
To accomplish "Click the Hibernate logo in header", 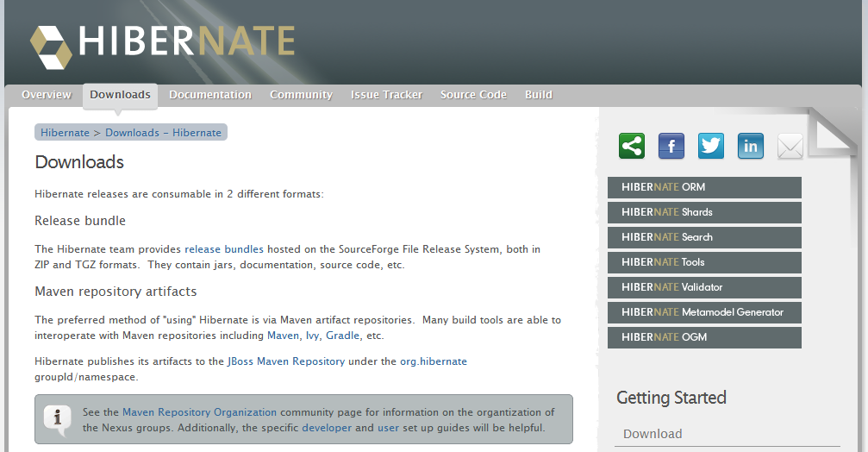I will click(163, 43).
